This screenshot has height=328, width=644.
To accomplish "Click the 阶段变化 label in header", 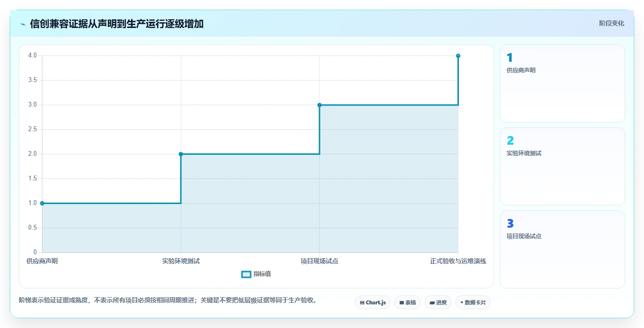I will pyautogui.click(x=611, y=23).
